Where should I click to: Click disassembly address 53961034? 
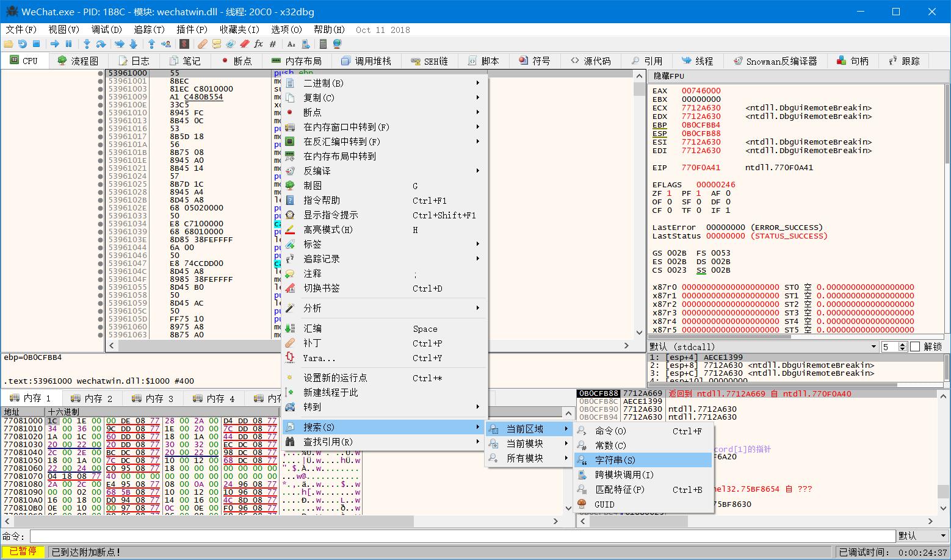pyautogui.click(x=128, y=224)
